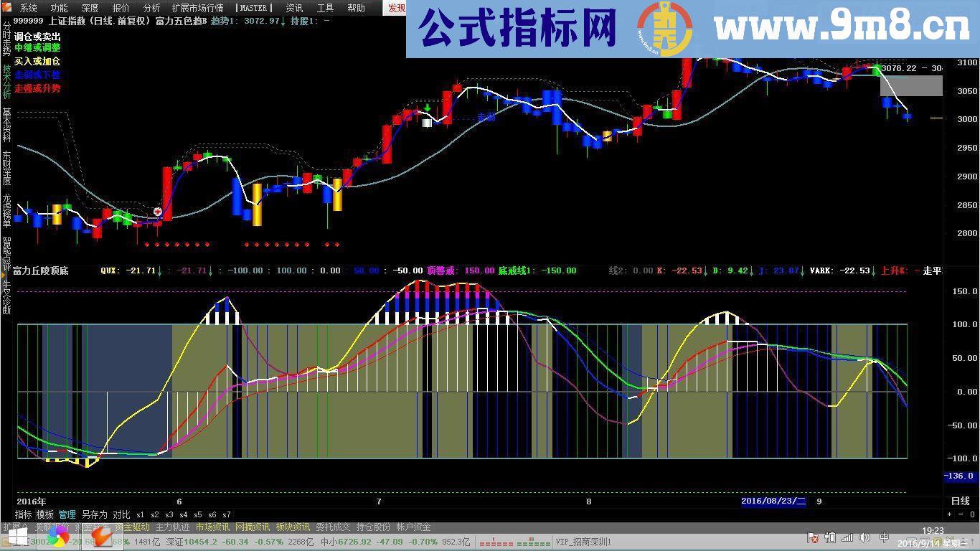Click the network signal bars tray icon
980x551 pixels.
click(x=847, y=537)
